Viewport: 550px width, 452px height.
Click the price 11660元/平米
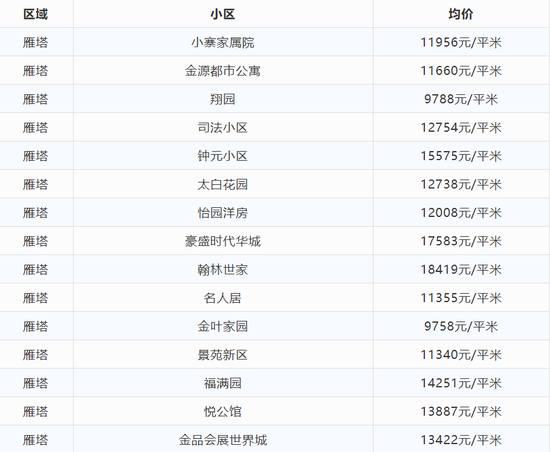461,71
